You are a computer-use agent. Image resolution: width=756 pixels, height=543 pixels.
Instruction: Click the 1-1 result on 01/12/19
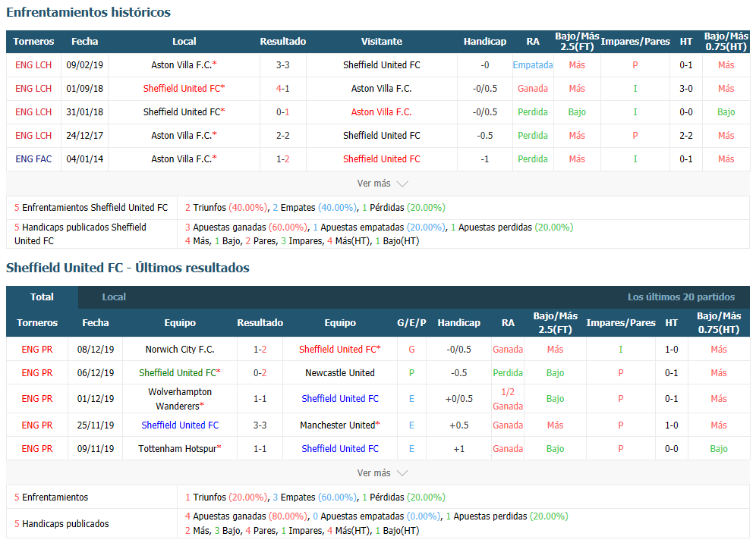pos(260,399)
